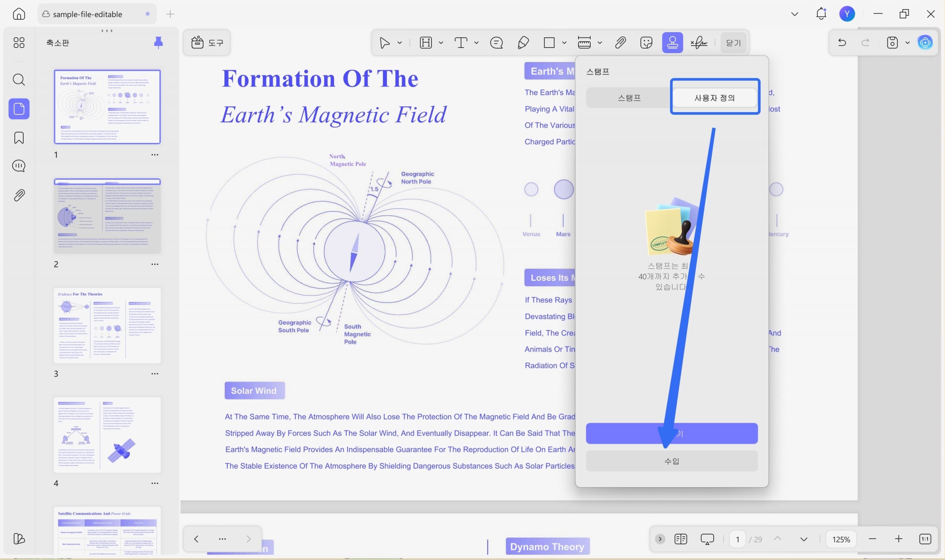945x560 pixels.
Task: Open the search panel in sidebar
Action: pos(19,80)
